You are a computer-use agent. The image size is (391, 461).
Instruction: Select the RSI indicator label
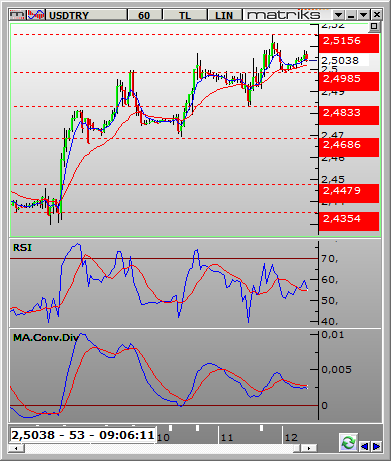[22, 248]
